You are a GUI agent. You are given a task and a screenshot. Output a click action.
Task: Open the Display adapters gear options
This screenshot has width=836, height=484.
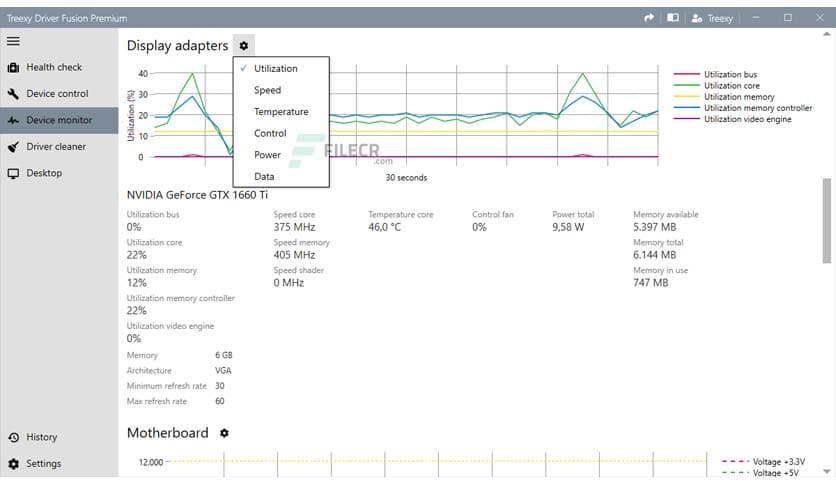[244, 46]
